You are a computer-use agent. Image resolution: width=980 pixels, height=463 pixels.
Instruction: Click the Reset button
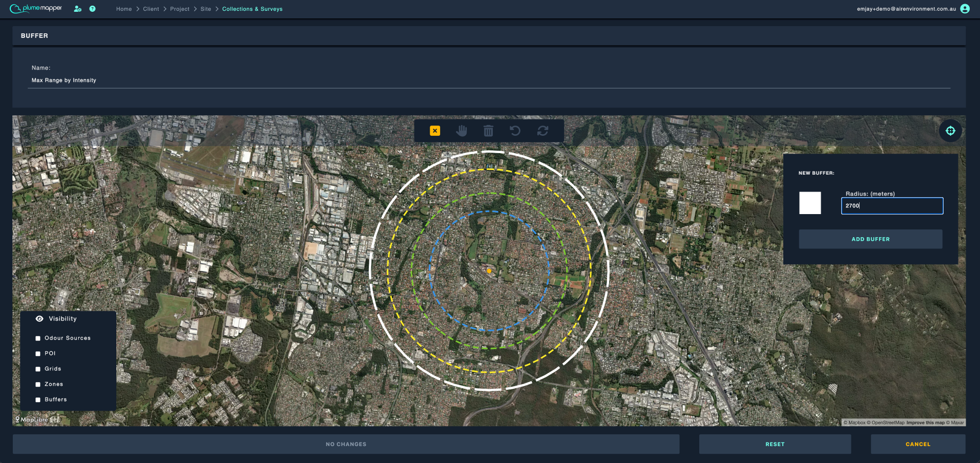775,444
